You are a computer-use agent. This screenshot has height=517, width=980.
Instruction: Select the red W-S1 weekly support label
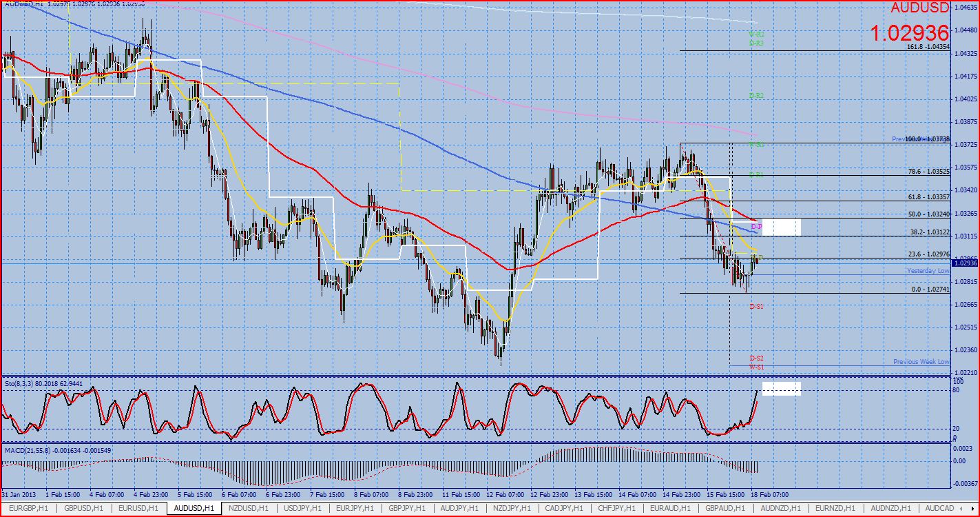point(756,367)
